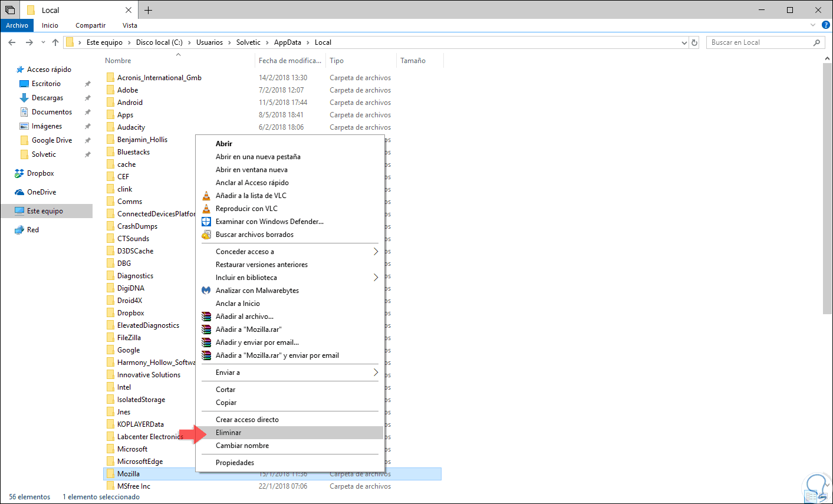Click the Documentos icon in sidebar
This screenshot has height=504, width=833.
(24, 112)
